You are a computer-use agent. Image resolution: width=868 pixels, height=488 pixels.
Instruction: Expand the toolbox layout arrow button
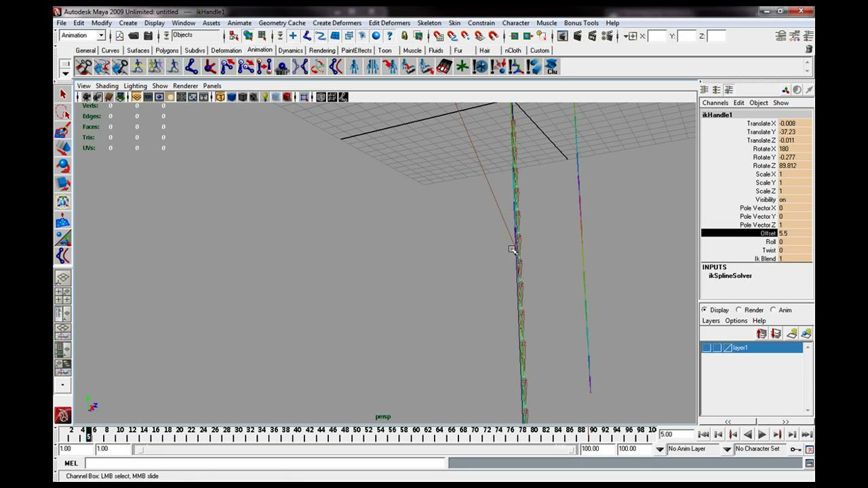[x=62, y=385]
